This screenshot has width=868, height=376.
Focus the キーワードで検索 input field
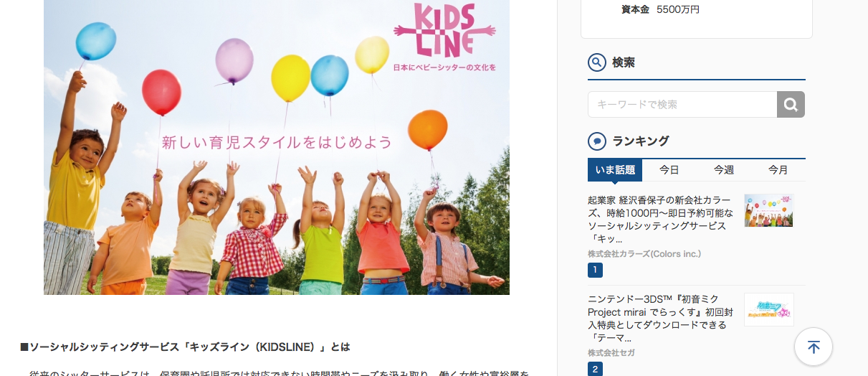[682, 105]
